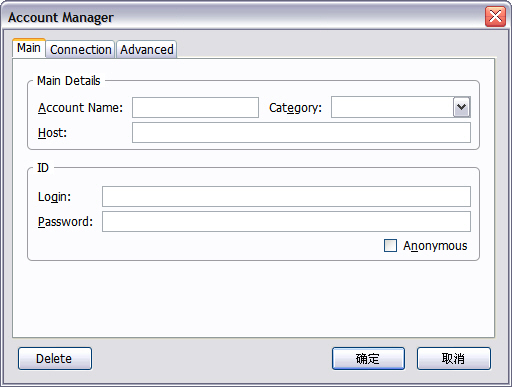The width and height of the screenshot is (512, 387).
Task: Click the Login label
Action: coord(54,197)
